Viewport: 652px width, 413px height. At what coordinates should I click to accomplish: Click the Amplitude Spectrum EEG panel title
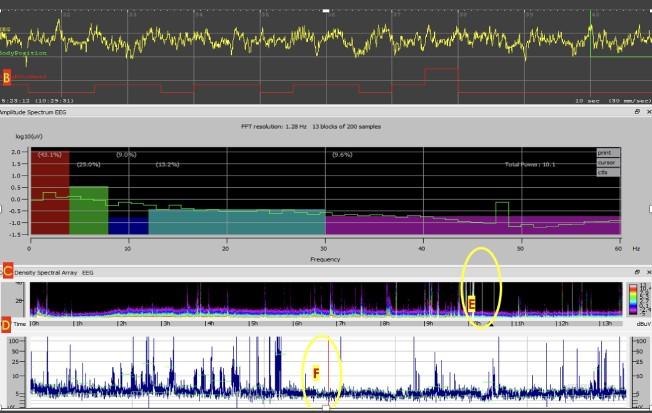[x=33, y=112]
